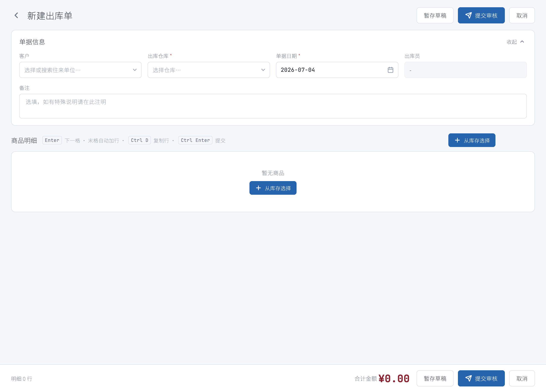Image resolution: width=546 pixels, height=392 pixels.
Task: Open the 客户 dropdown selector
Action: pos(80,70)
